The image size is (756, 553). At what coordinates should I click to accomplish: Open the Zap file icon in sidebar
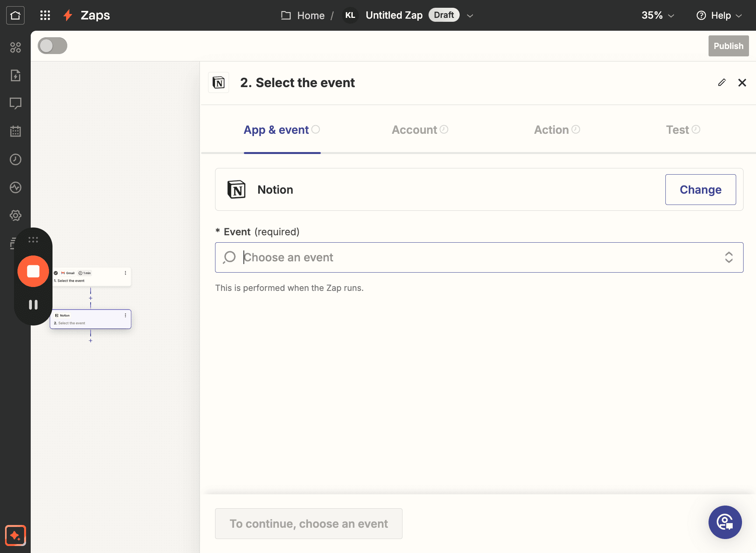[x=15, y=75]
